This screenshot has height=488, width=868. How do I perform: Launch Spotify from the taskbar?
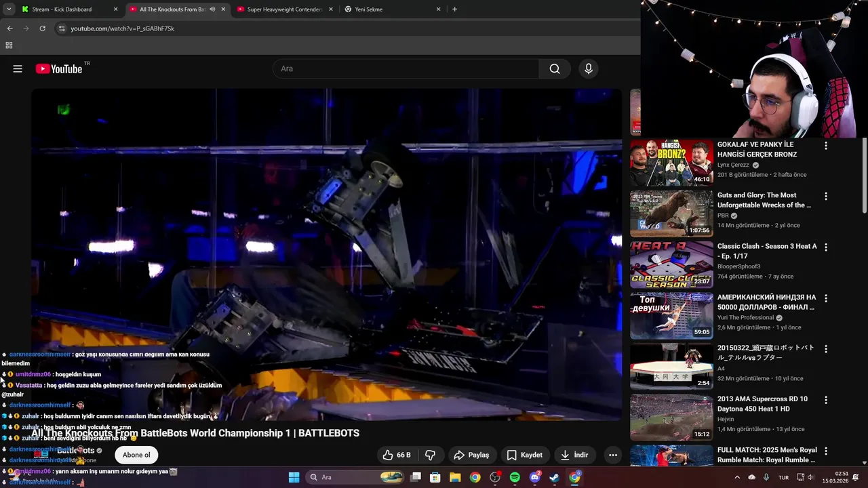coord(515,477)
